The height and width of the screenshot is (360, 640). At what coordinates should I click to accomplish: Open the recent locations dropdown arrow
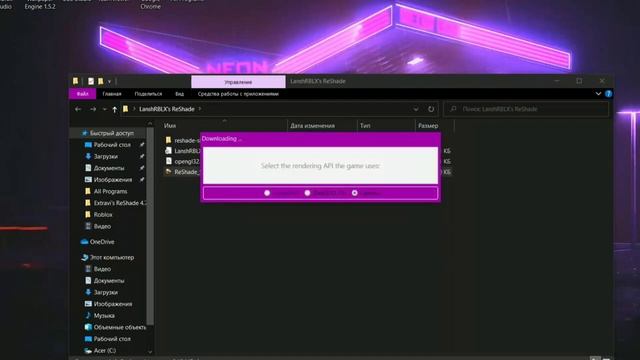(104, 109)
